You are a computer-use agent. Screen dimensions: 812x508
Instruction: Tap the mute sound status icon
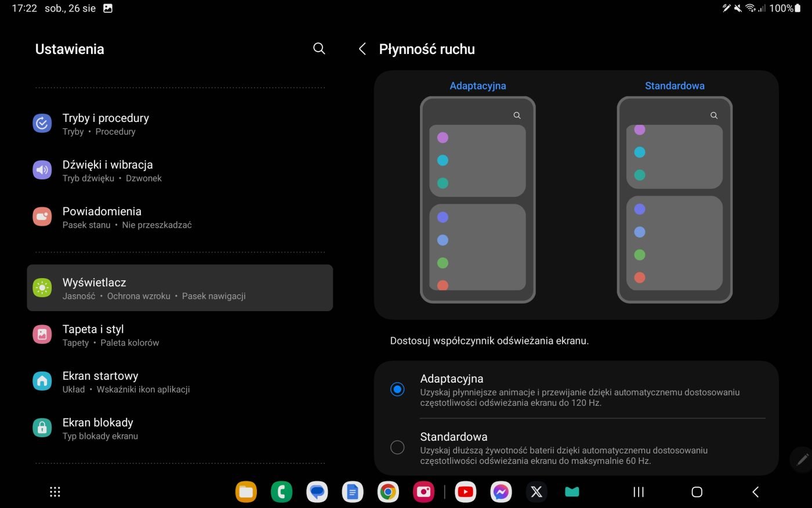738,8
